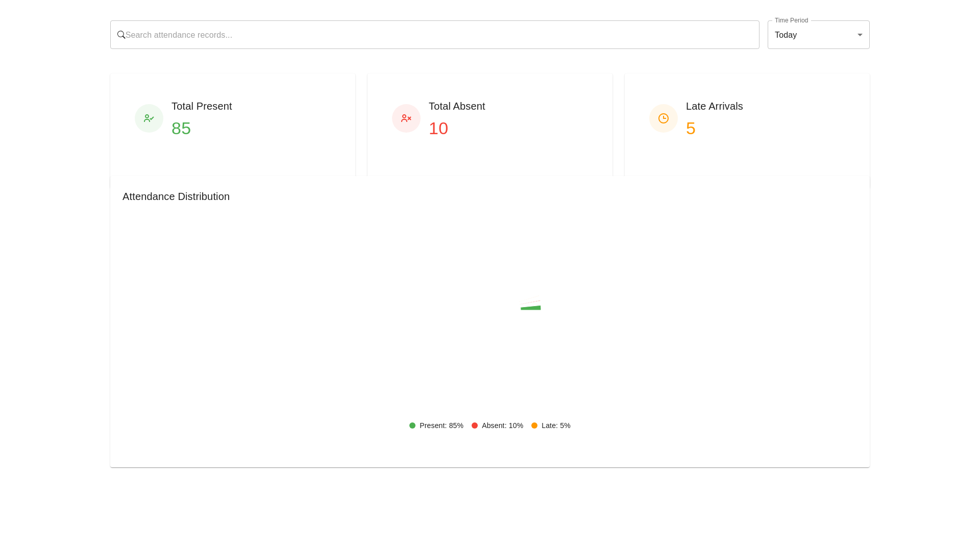Click the orange Late legend dot

pyautogui.click(x=534, y=425)
